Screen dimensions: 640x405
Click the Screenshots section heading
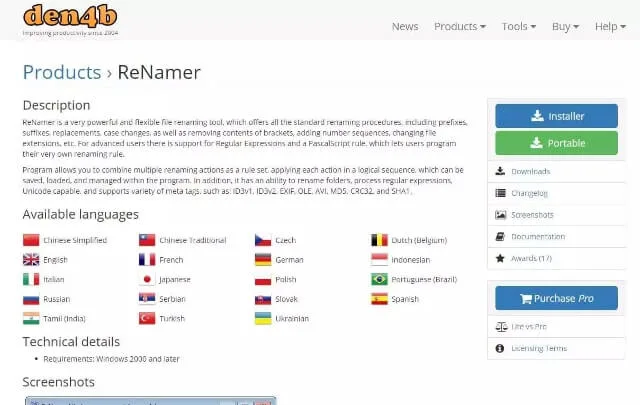click(x=58, y=382)
